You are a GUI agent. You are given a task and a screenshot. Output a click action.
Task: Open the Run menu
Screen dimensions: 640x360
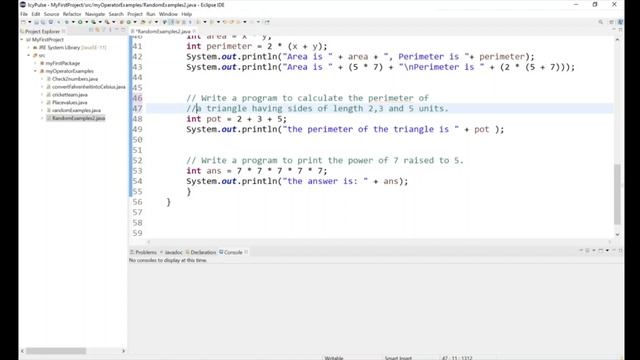(x=151, y=14)
